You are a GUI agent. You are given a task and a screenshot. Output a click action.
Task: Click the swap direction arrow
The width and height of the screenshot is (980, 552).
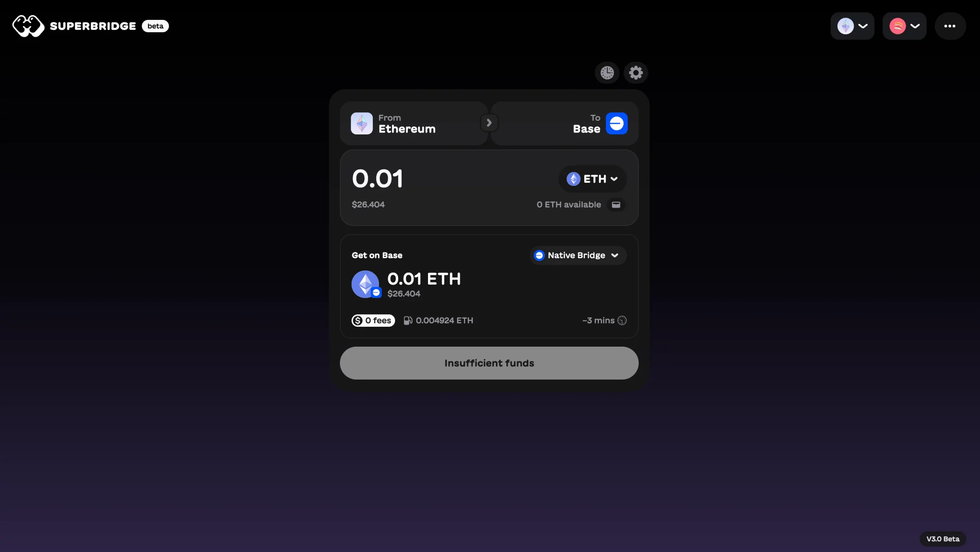point(489,123)
